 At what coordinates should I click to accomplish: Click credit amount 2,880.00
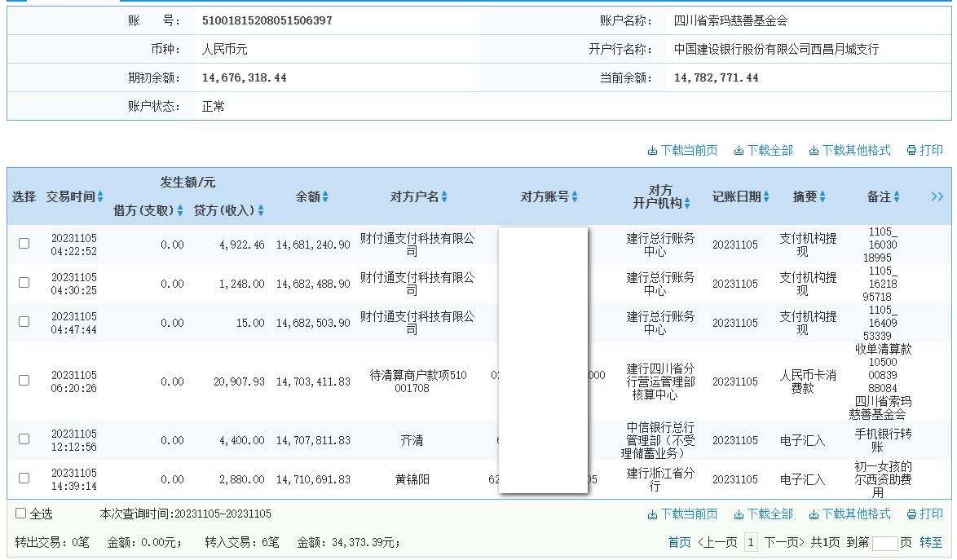[241, 479]
